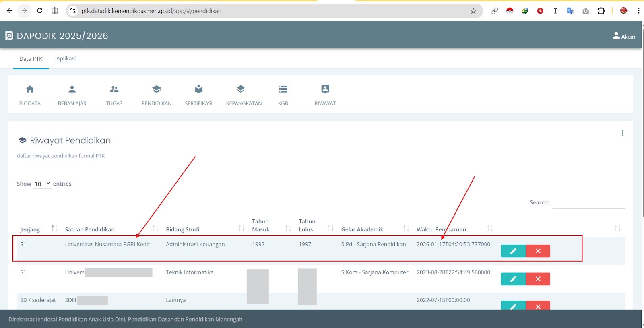
Task: Click the Riwayat Pendidikan heading
Action: tap(70, 140)
